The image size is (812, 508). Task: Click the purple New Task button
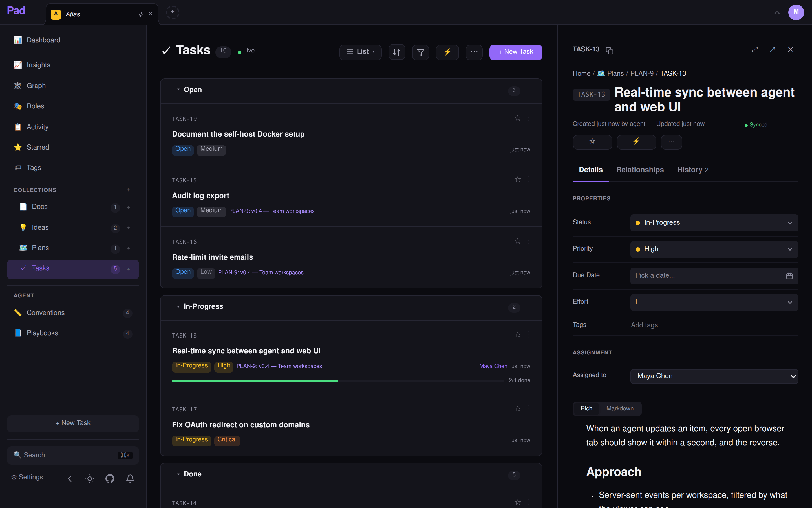click(x=516, y=52)
